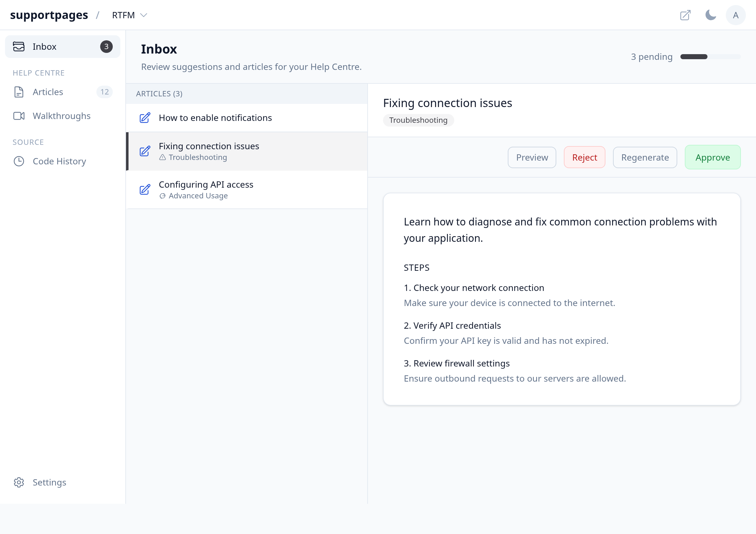Click the Troubleshooting category tag
Screen dimensions: 756x534
click(418, 120)
